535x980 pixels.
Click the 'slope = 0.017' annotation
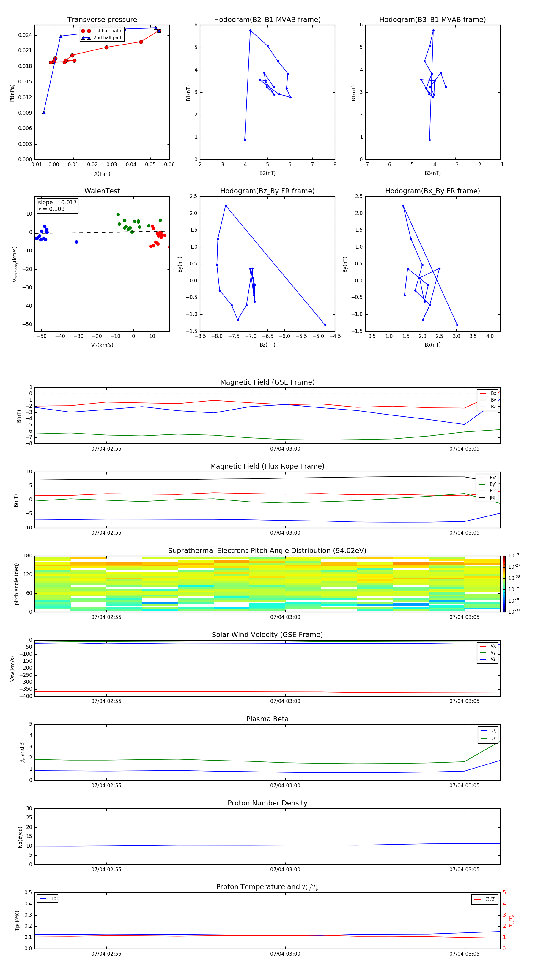pos(57,203)
